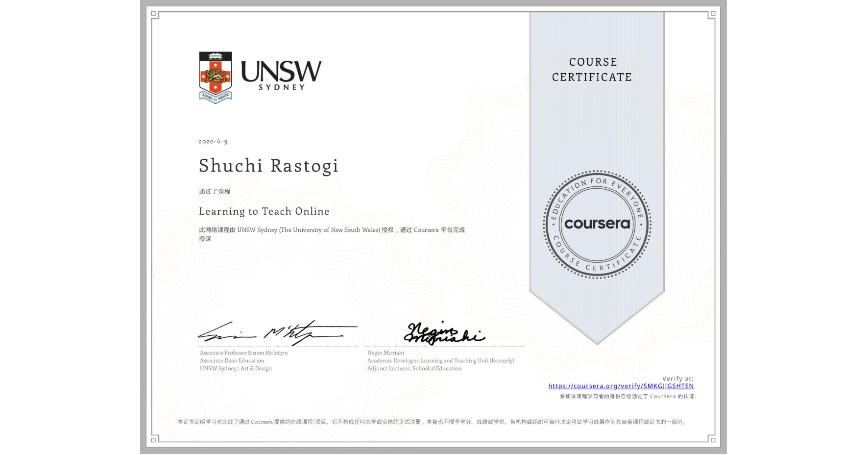Screen dimensions: 868x455
Task: Click the UNSW Sydney wordmark
Action: point(281,76)
